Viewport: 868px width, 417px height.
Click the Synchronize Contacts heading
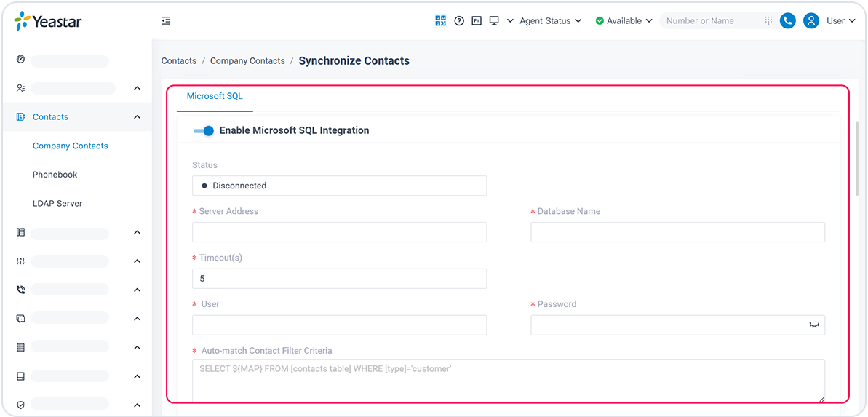pos(354,61)
